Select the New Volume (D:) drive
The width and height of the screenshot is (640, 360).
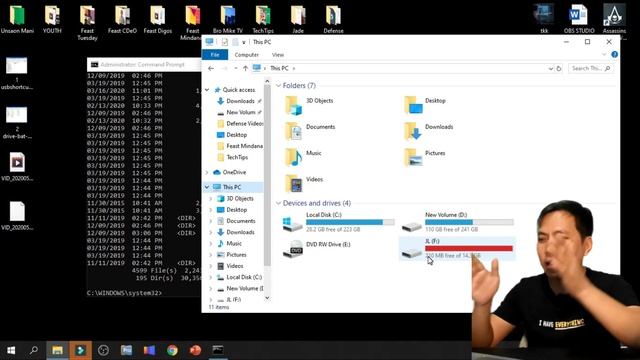pos(457,222)
